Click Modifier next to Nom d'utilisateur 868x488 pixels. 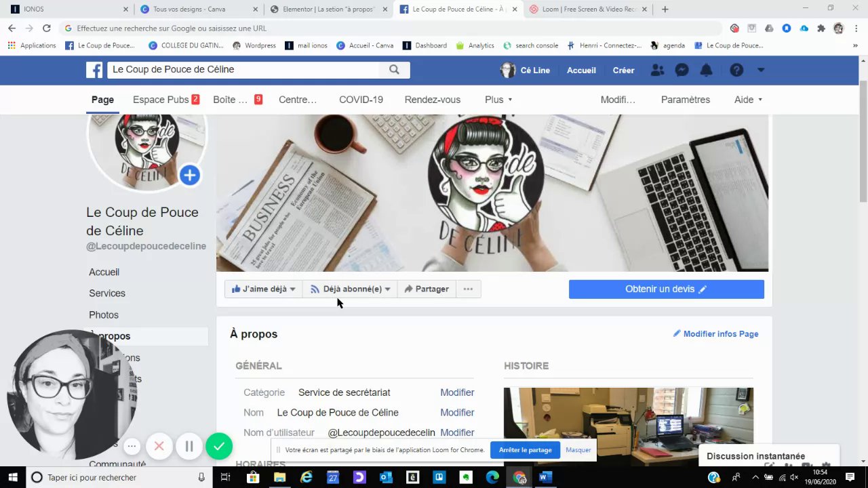tap(457, 432)
